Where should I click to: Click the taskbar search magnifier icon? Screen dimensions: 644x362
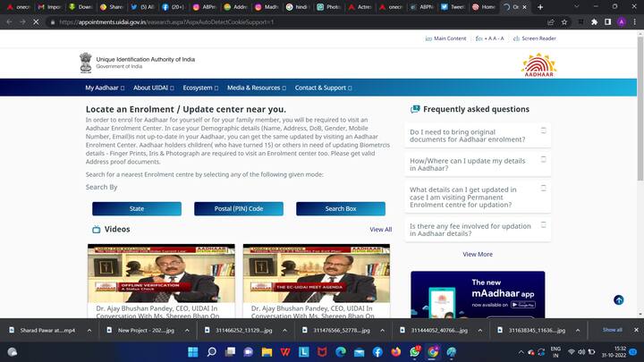pyautogui.click(x=210, y=351)
